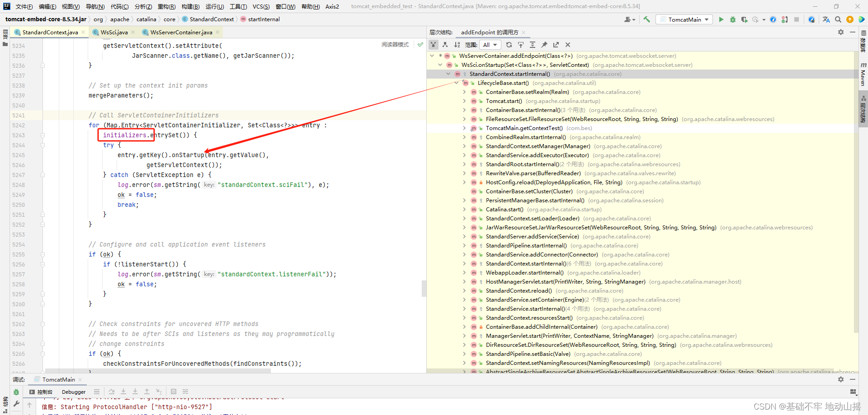Toggle caller methods view in hierarchy toolbar
Viewport: 868px width, 415px height.
[433, 45]
